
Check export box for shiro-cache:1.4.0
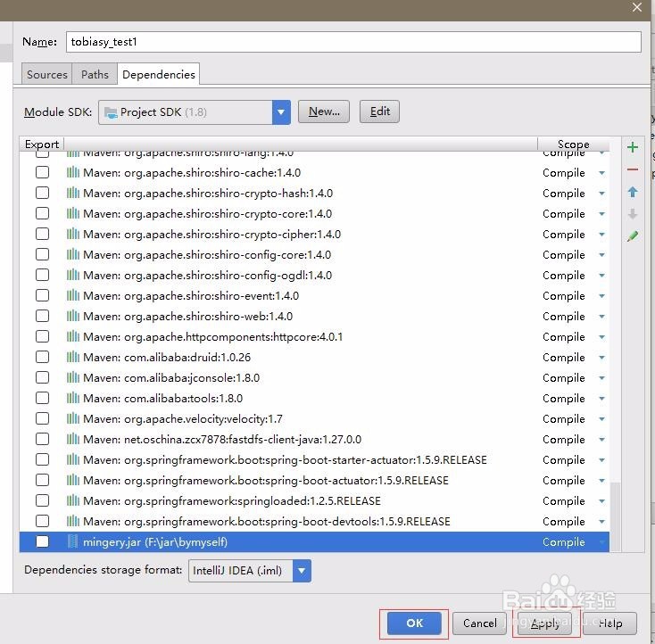click(42, 172)
